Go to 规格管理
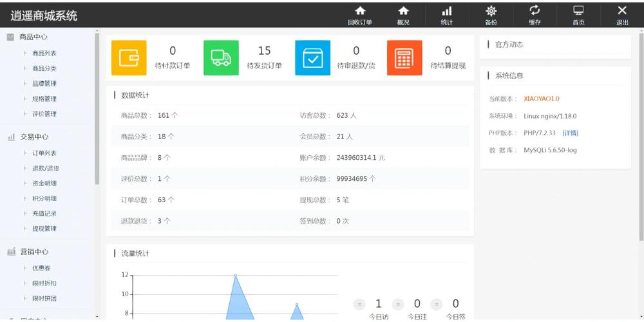 tap(44, 99)
